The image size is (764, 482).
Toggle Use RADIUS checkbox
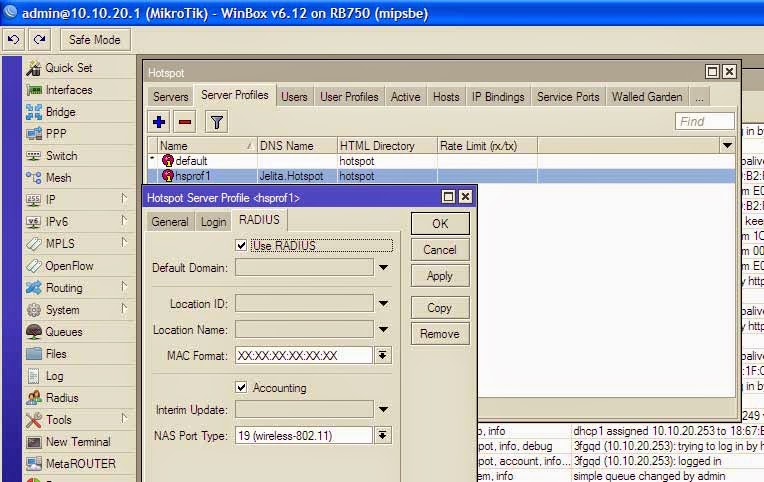241,245
